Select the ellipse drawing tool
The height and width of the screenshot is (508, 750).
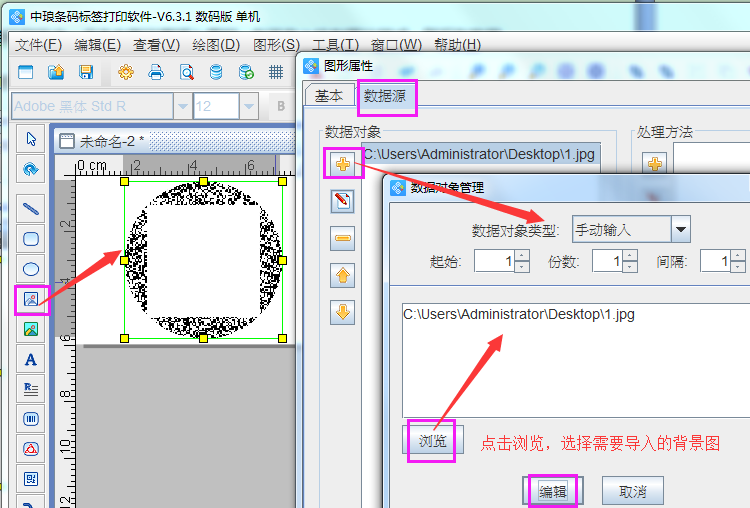point(31,269)
